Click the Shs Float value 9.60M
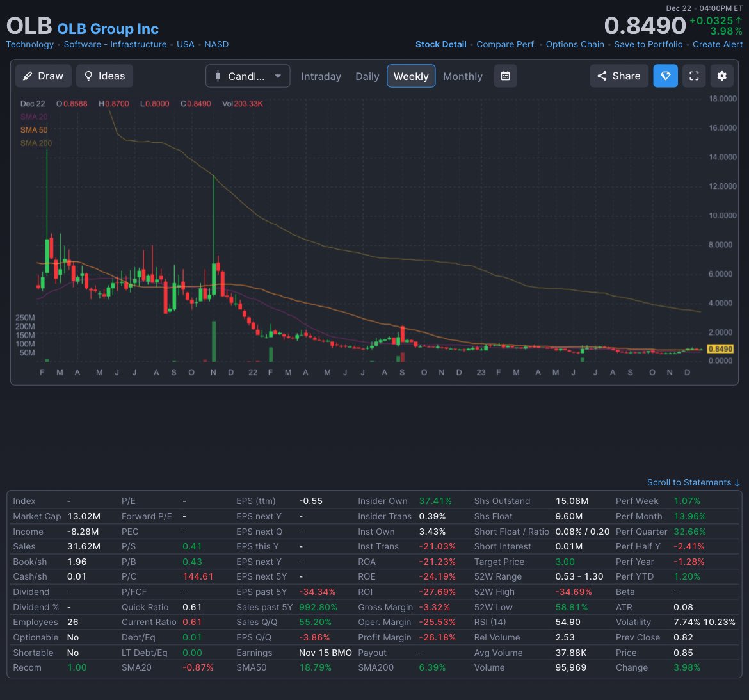 pos(568,516)
